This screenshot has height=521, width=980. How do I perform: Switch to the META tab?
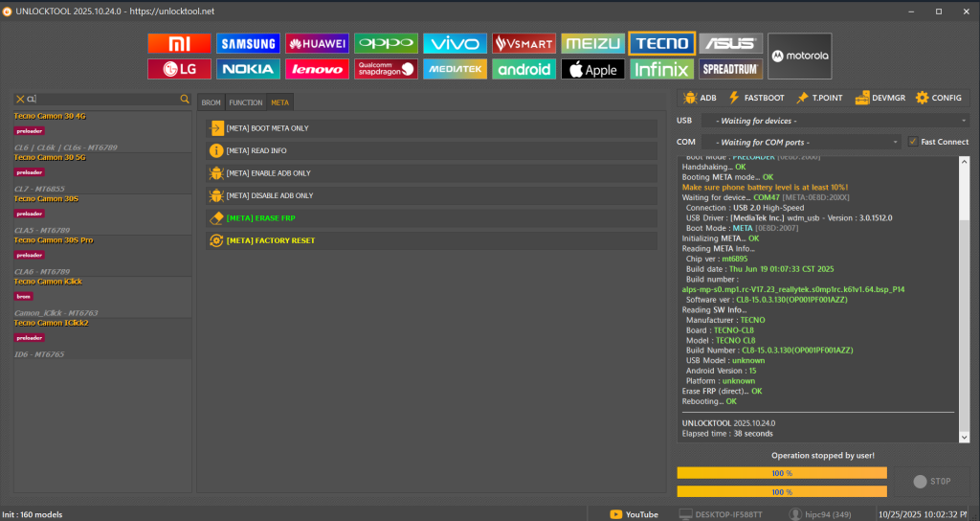(x=280, y=102)
